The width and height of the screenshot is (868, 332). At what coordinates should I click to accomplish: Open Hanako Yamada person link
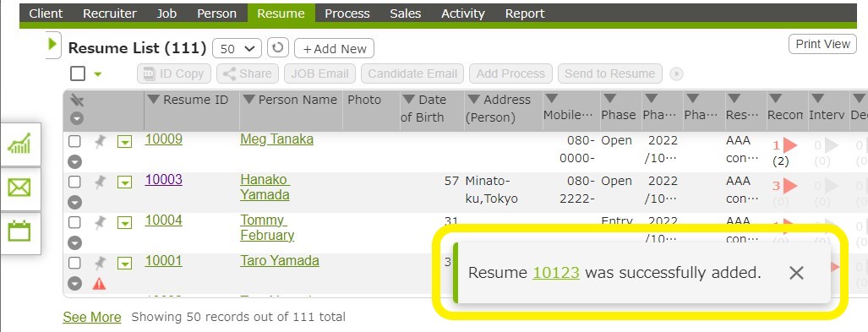[x=265, y=187]
